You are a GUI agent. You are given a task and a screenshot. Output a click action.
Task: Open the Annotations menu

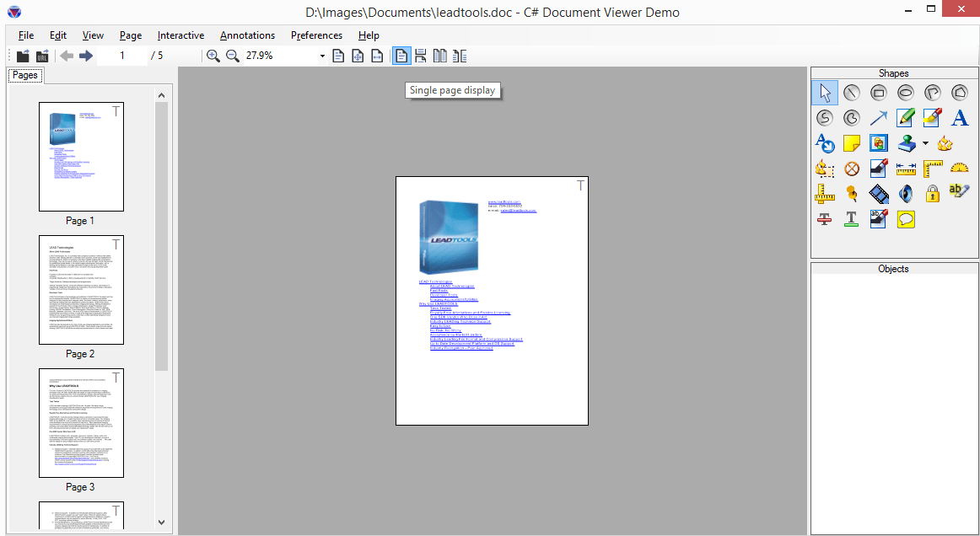click(247, 35)
